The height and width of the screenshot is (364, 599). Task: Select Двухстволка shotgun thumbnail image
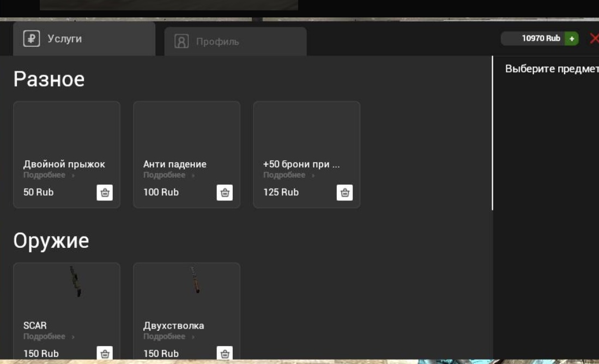coord(195,281)
